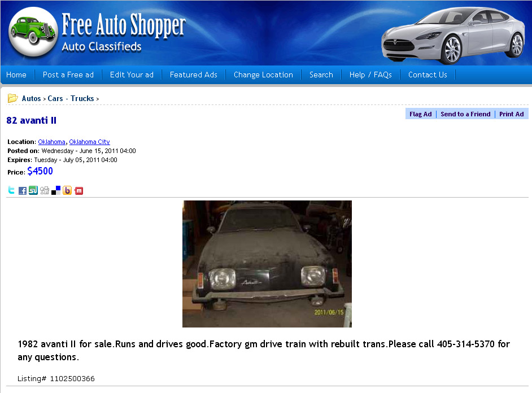532x393 pixels.
Task: Click the yellow folder breadcrumb icon
Action: [x=12, y=98]
